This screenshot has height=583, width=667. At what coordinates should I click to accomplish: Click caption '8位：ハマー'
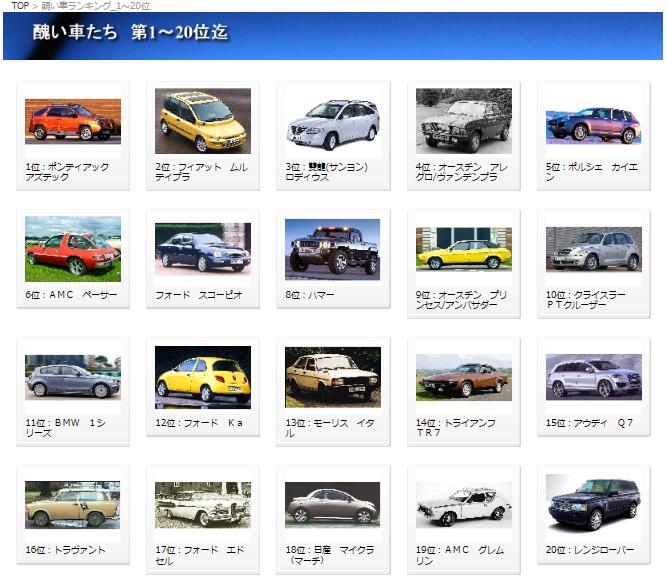click(x=310, y=295)
